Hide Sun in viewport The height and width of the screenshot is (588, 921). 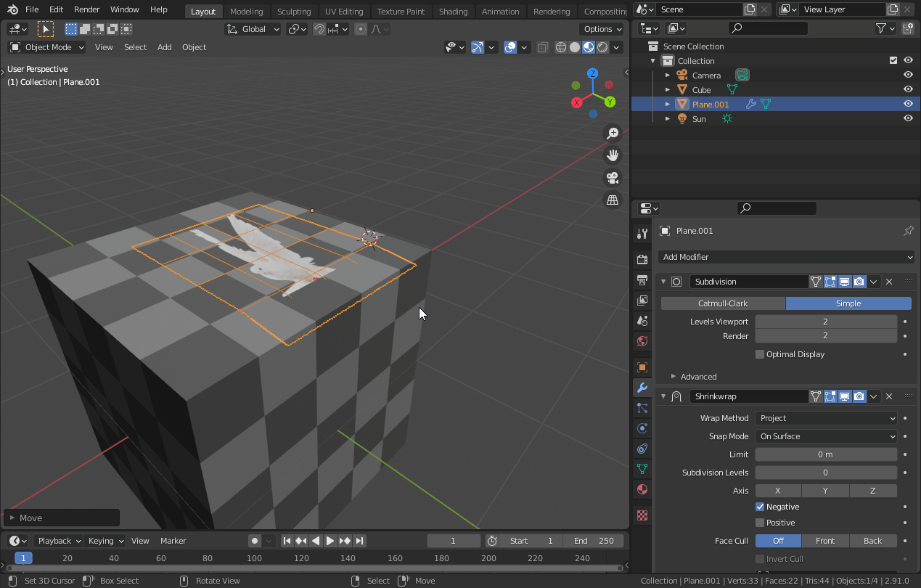(x=908, y=119)
